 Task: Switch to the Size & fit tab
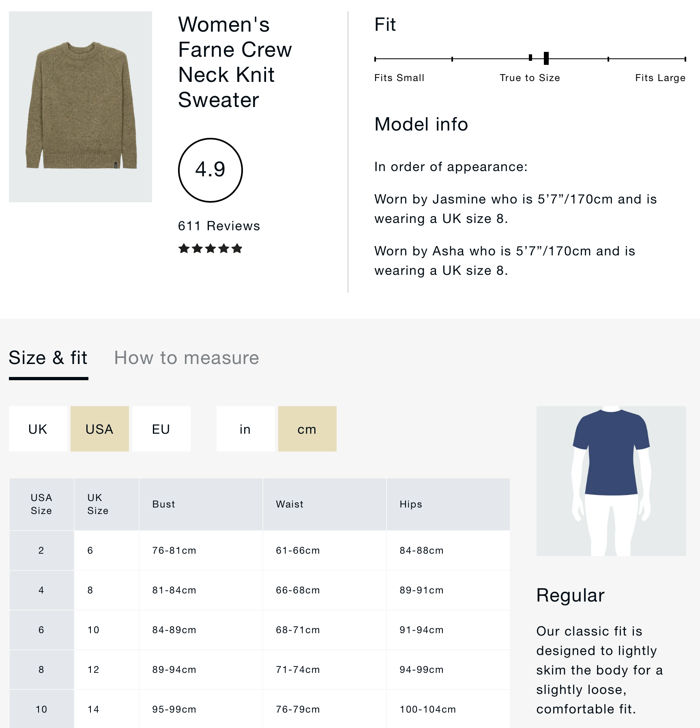48,358
